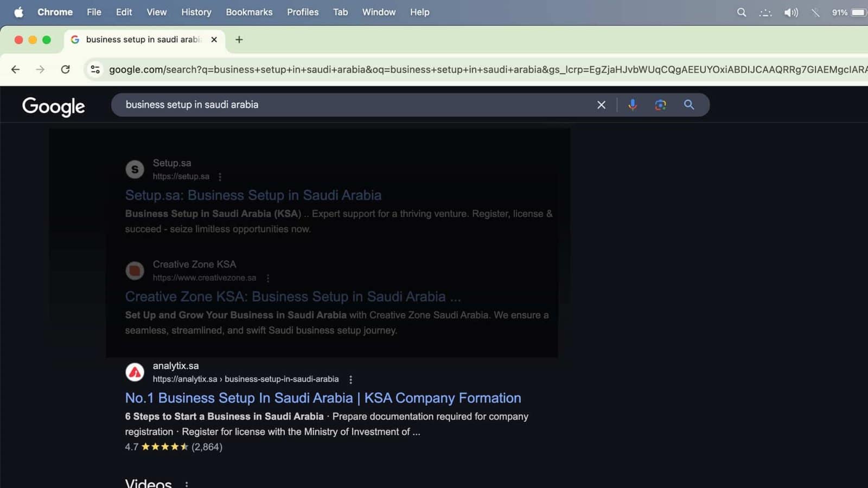
Task: Click the voice search microphone icon
Action: pos(632,105)
